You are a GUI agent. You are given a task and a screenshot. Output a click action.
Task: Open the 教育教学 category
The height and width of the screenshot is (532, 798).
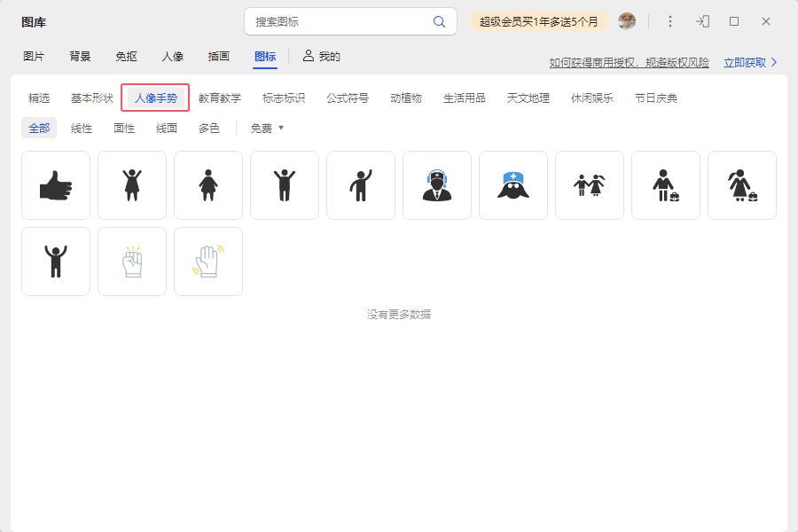coord(220,98)
